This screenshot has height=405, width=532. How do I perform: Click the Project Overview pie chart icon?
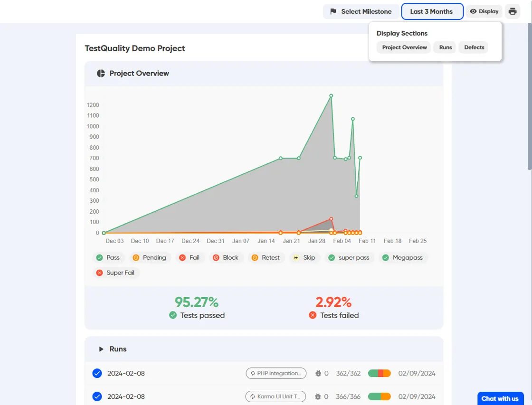tap(101, 73)
